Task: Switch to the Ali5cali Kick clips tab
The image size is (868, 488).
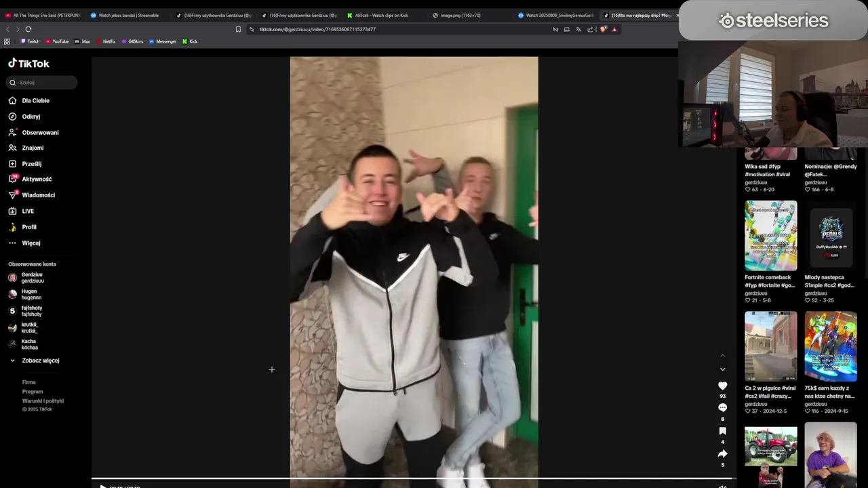Action: click(384, 16)
